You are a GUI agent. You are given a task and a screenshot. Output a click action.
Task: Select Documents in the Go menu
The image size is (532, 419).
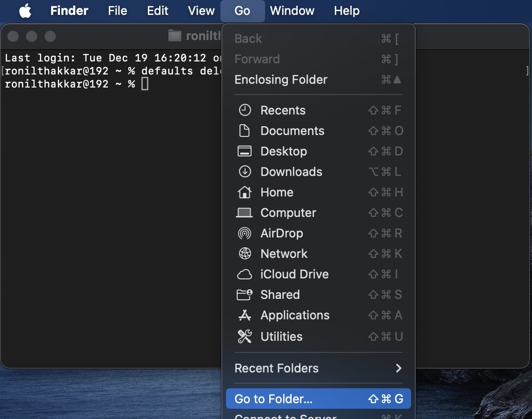pos(318,131)
